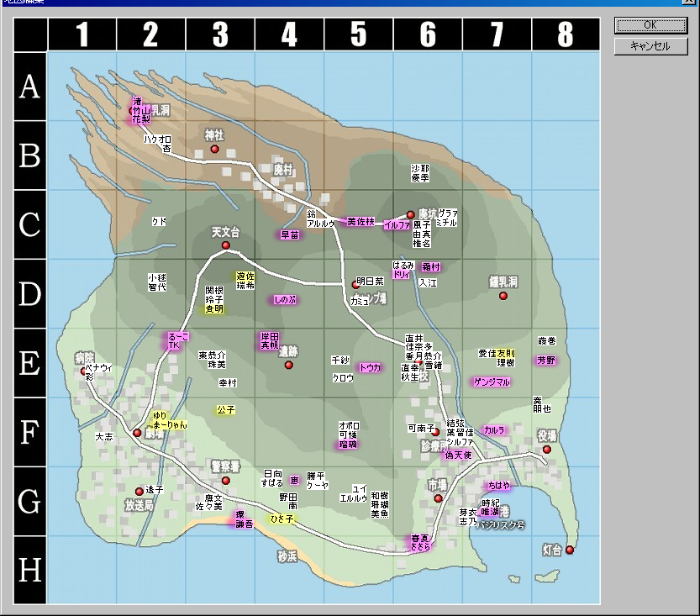
Task: Click the バジリスク号 label
Action: [x=500, y=525]
